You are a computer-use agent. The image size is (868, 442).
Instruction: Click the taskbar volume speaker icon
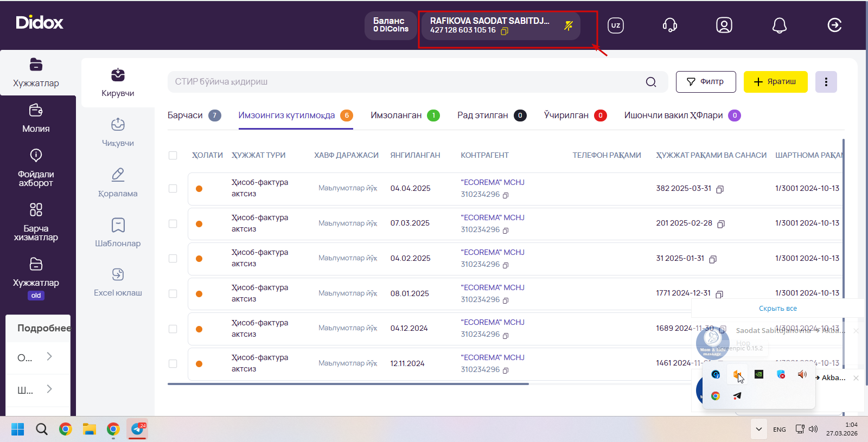pos(813,429)
